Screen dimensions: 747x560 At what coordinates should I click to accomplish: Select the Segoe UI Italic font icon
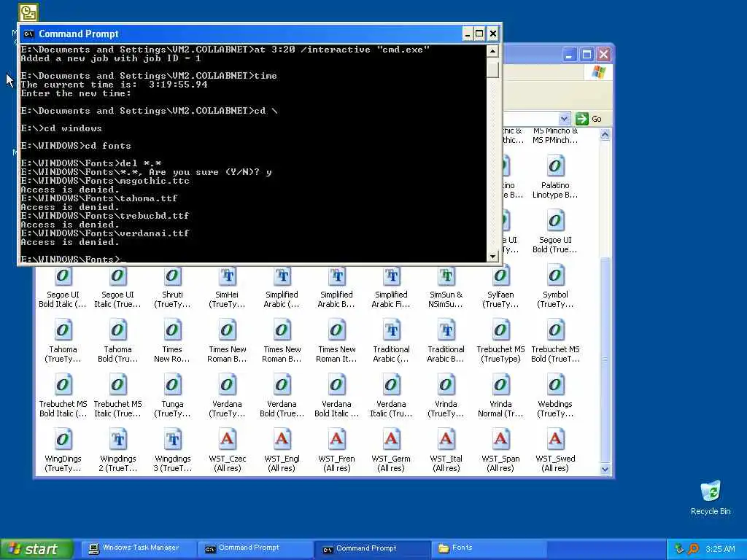[117, 276]
